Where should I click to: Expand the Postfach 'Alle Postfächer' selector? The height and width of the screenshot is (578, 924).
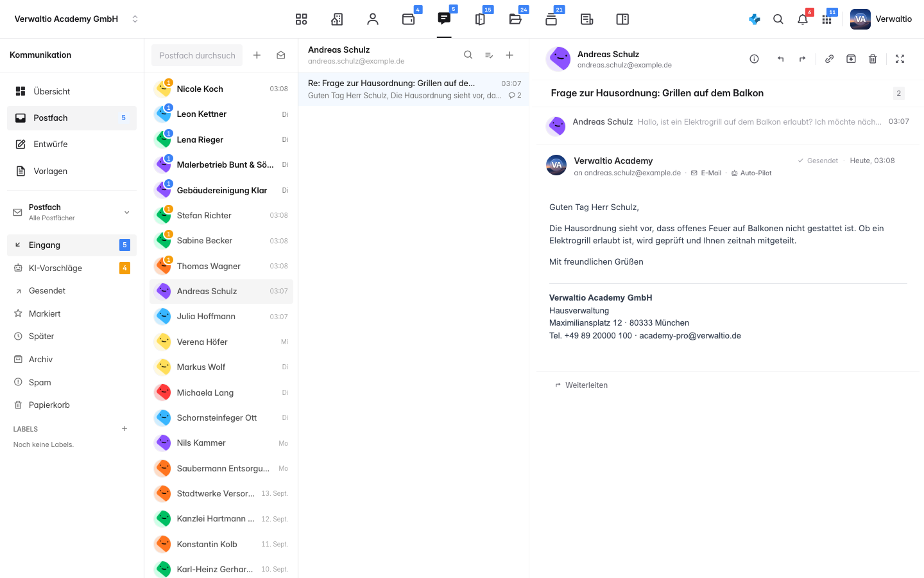(x=72, y=213)
